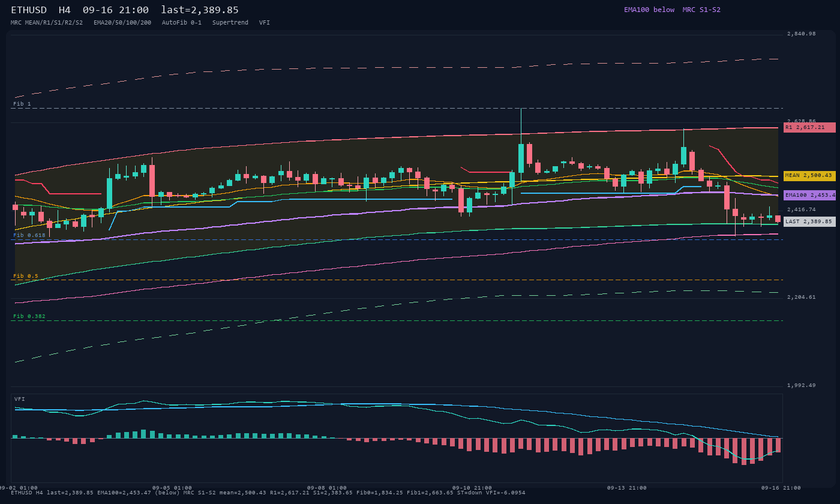This screenshot has height=504, width=840.
Task: Click the 1,992.49 price axis label
Action: coord(802,385)
